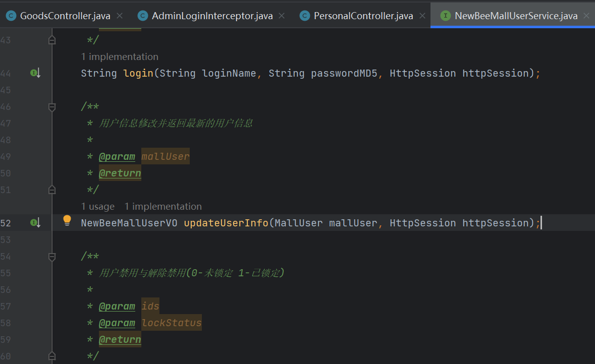Click '1 implementation' hint above login method

(120, 57)
